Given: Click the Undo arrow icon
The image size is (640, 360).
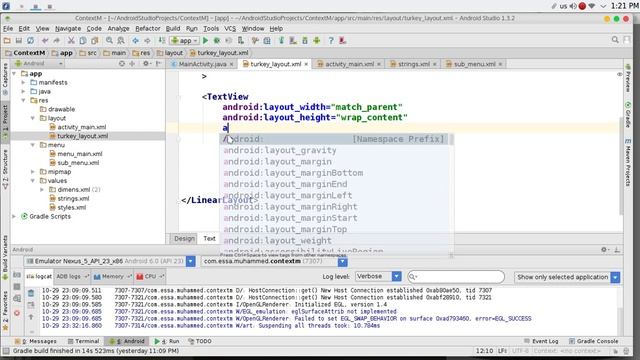Looking at the screenshot, I should tap(45, 40).
